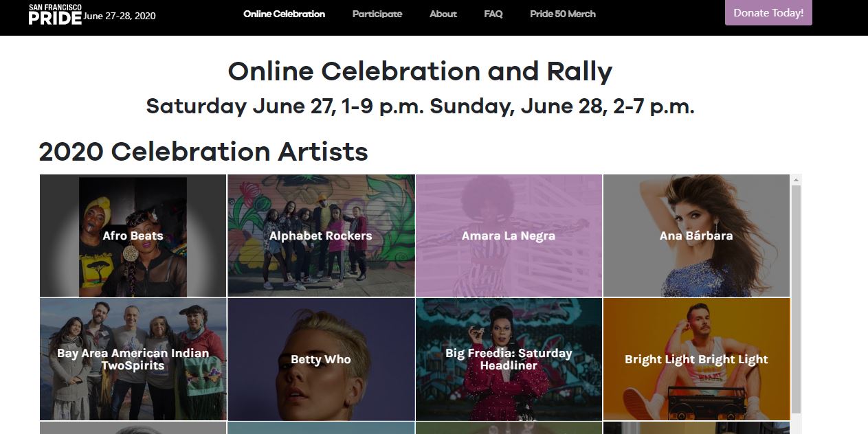Open the Participate menu item
868x434 pixels.
[377, 14]
